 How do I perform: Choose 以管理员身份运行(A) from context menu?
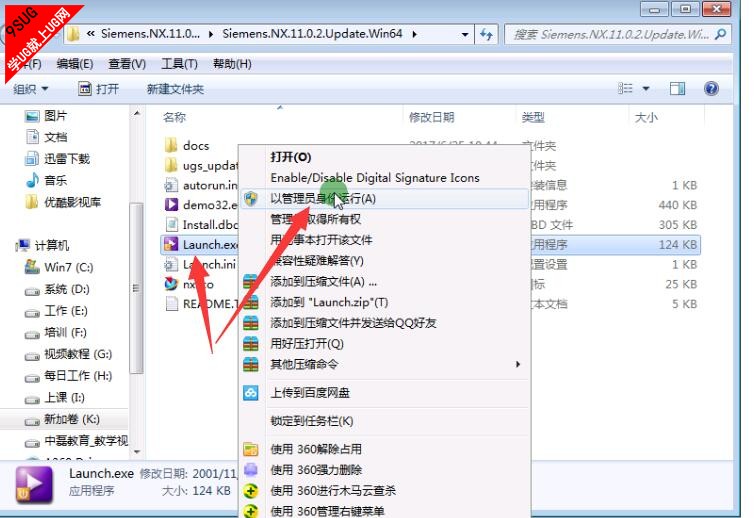(x=384, y=198)
